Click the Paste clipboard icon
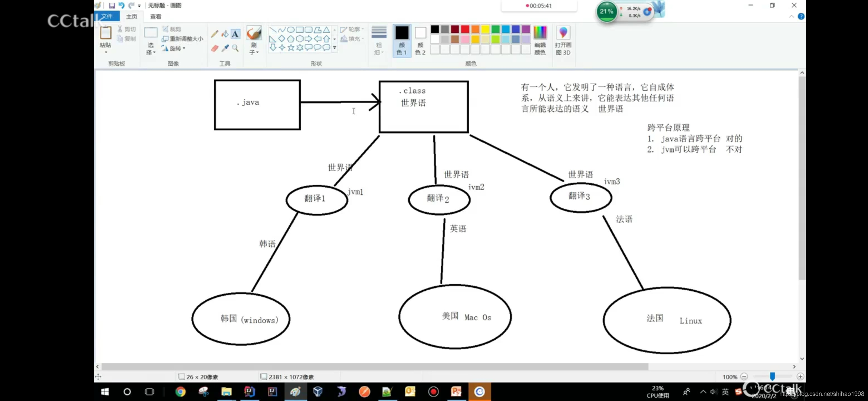Image resolution: width=868 pixels, height=401 pixels. pos(105,33)
